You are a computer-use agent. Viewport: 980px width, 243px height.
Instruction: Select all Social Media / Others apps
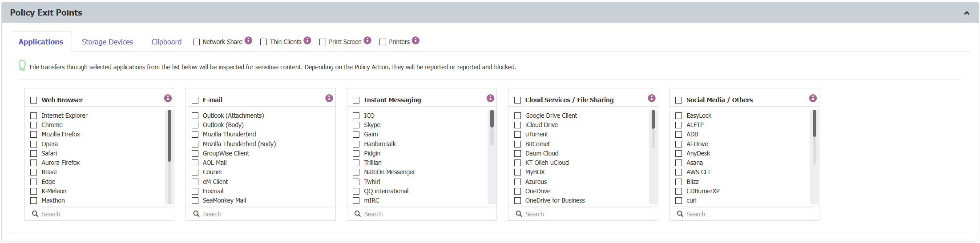(x=678, y=100)
